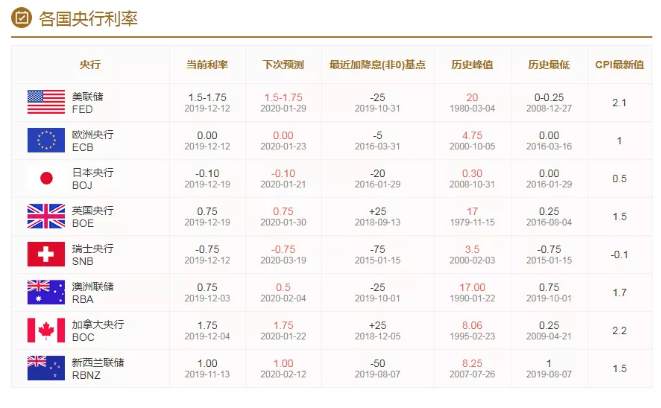Click FED next forecast dated 2020-01-29
The height and width of the screenshot is (408, 661).
[283, 102]
